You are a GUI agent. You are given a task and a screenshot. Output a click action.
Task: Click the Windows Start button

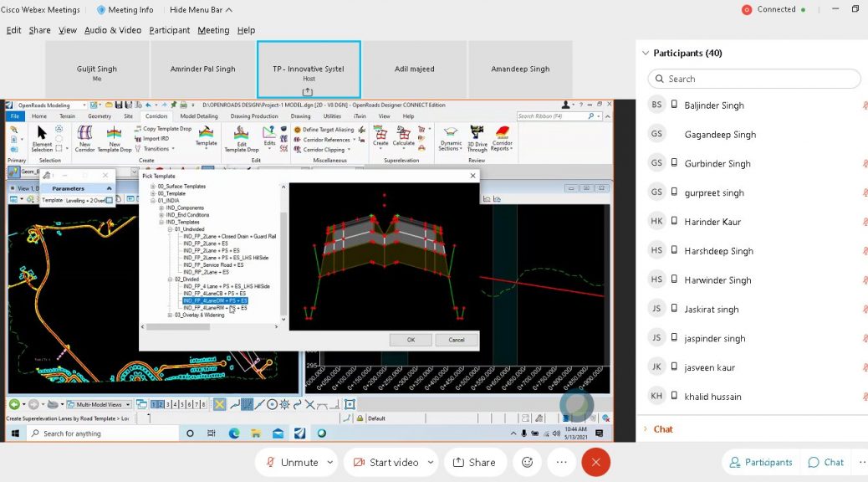click(x=15, y=433)
